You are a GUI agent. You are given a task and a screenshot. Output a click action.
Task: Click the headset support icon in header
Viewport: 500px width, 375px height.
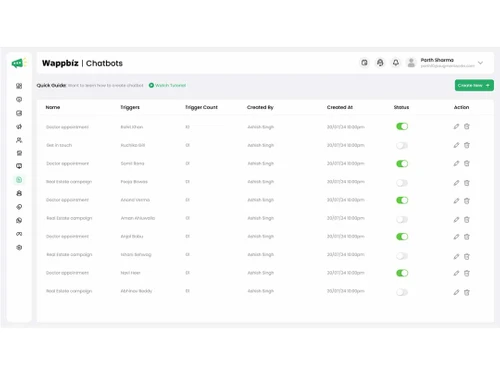[380, 63]
